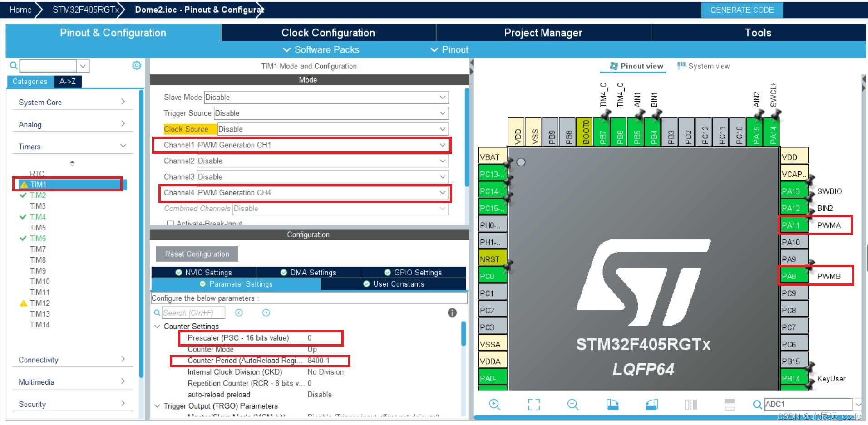Collapse Trigger Output (TRGO) Parameters group
The image size is (868, 425).
tap(157, 405)
